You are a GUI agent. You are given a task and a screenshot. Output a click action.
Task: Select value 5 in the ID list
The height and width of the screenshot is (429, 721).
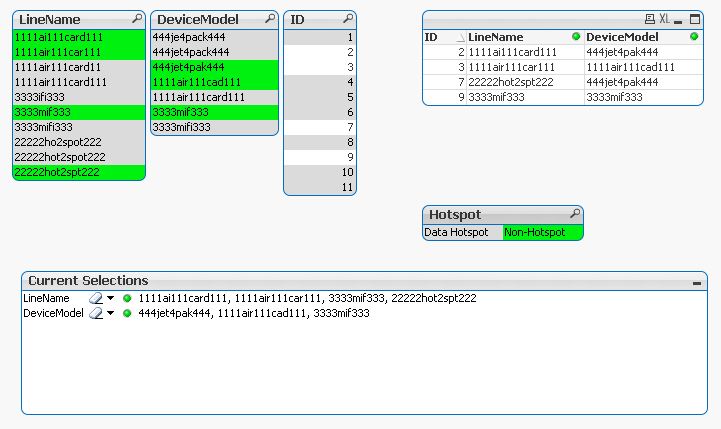coord(320,97)
